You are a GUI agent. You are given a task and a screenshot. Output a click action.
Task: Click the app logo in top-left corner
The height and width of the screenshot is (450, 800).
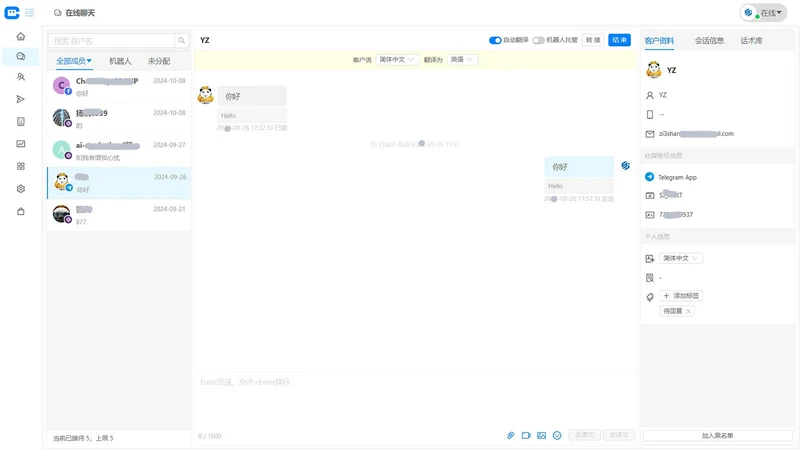(x=12, y=12)
